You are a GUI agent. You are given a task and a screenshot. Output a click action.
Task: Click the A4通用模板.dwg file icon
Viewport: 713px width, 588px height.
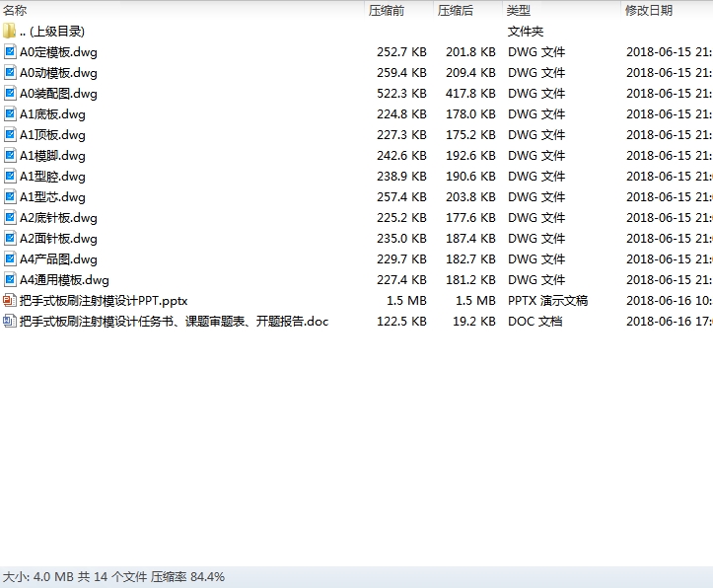click(x=10, y=279)
